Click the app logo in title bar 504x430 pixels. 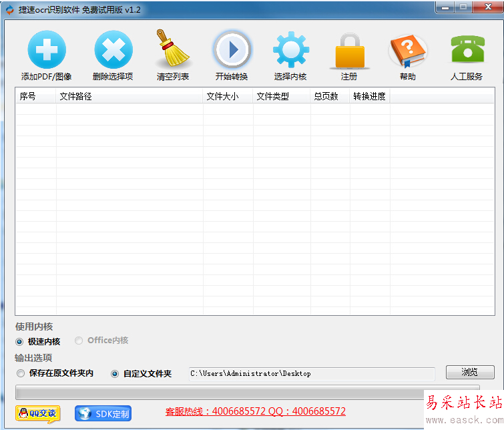10,9
